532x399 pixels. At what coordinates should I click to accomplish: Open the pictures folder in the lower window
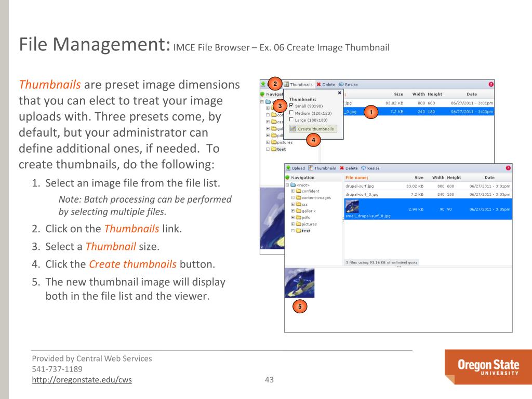click(307, 224)
